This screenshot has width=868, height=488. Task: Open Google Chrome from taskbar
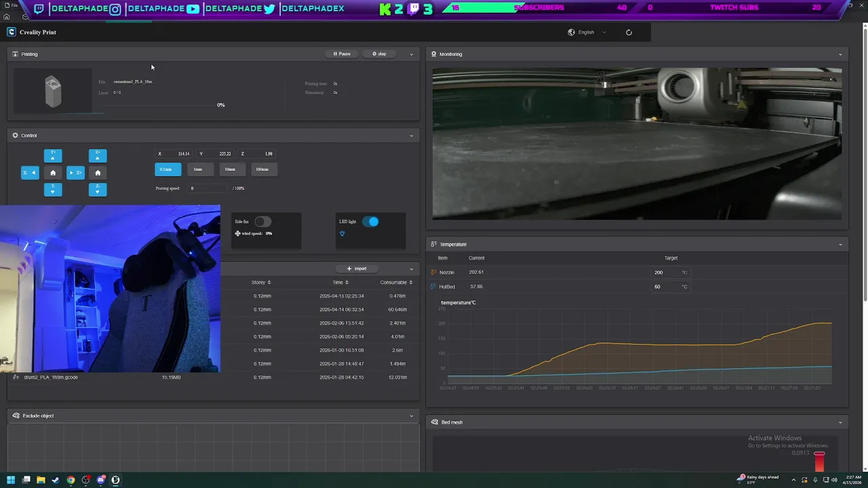point(71,480)
